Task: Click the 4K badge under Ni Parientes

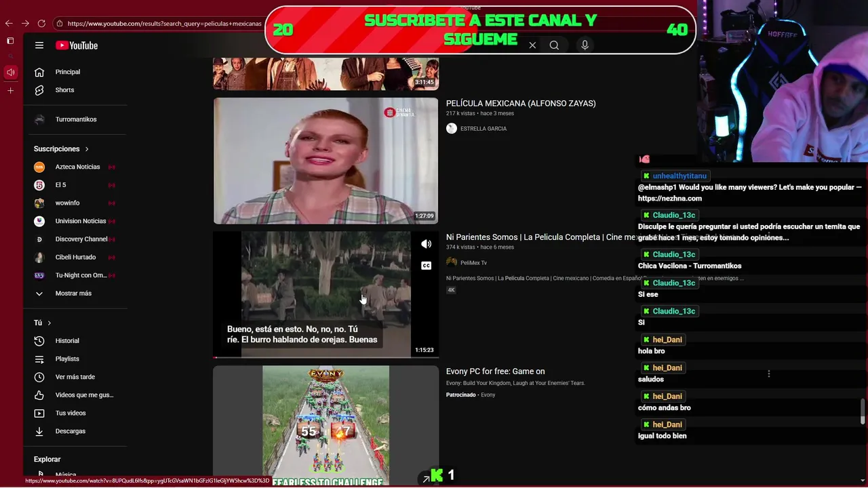Action: tap(451, 290)
